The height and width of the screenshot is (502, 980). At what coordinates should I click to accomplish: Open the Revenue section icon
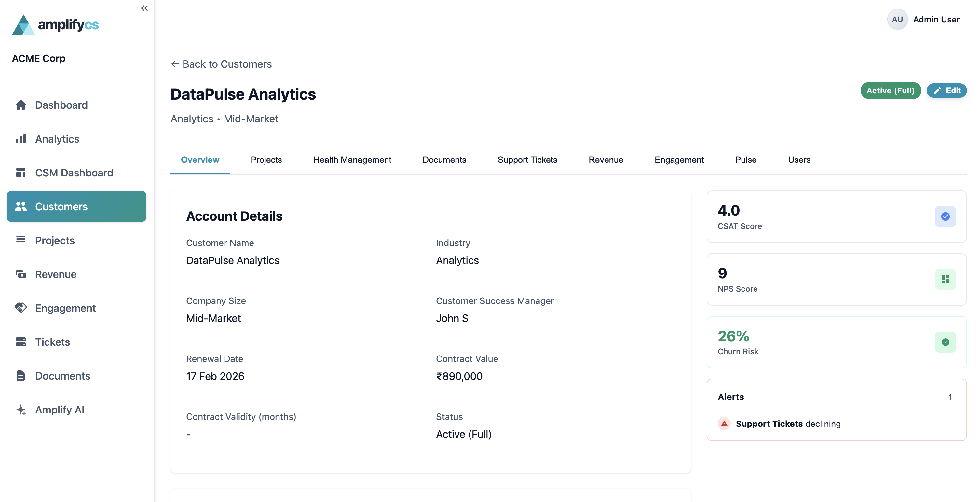(x=20, y=274)
